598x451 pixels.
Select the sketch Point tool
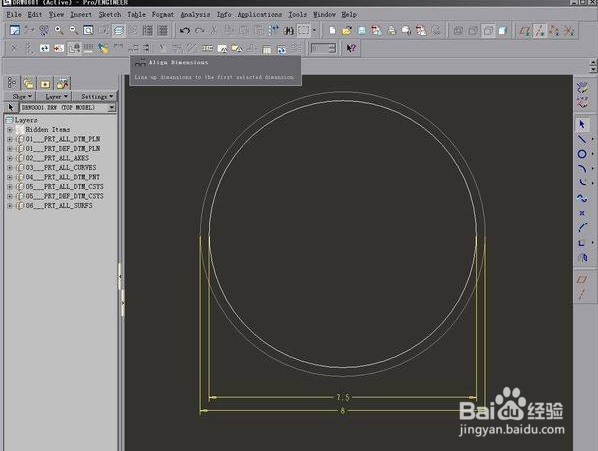(x=582, y=213)
